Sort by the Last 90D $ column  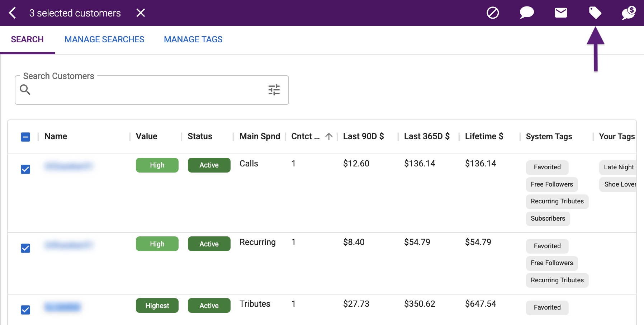(x=364, y=136)
